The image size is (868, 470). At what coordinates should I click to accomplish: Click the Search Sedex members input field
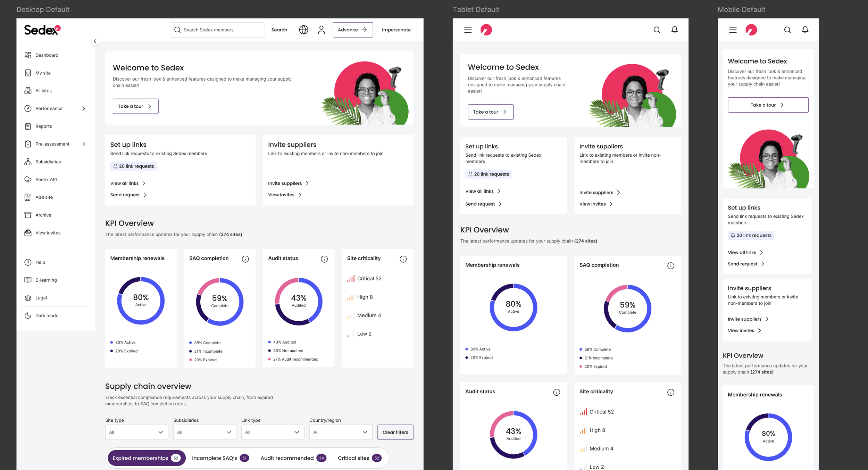pyautogui.click(x=217, y=30)
